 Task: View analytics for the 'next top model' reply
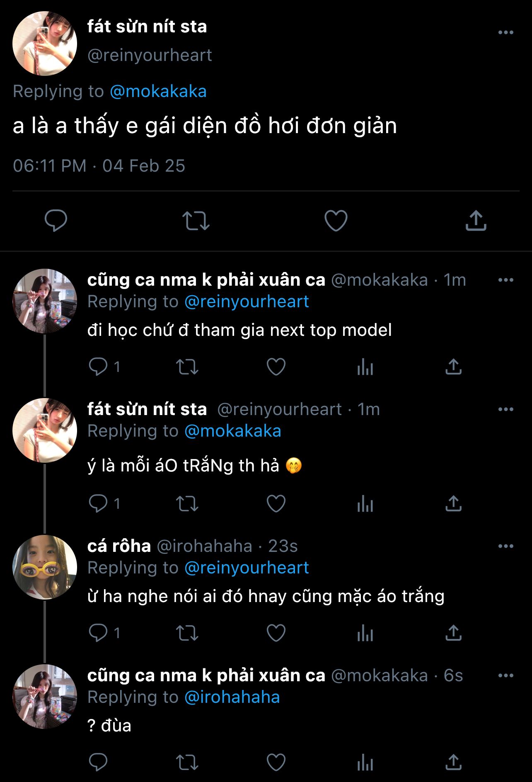pyautogui.click(x=365, y=367)
